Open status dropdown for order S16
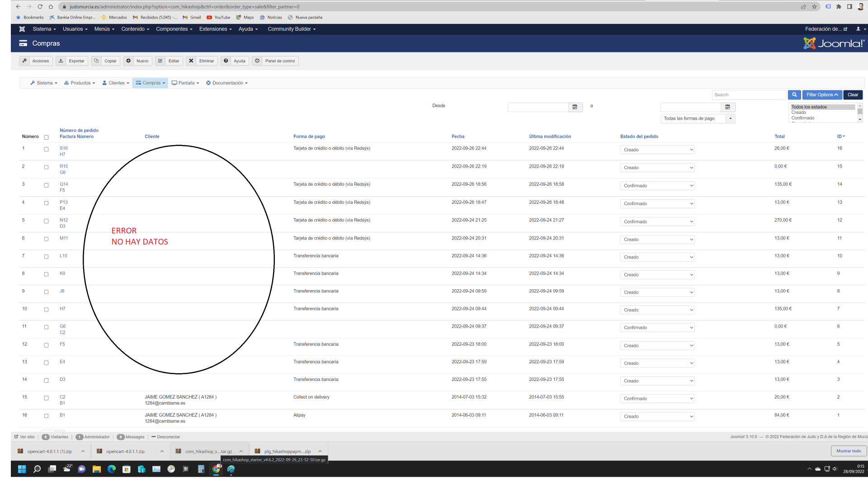 coord(657,150)
